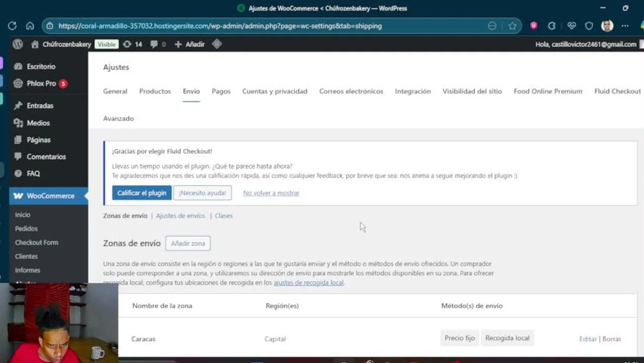Open the Caracas shipping zone name
This screenshot has height=363, width=644.
click(143, 339)
